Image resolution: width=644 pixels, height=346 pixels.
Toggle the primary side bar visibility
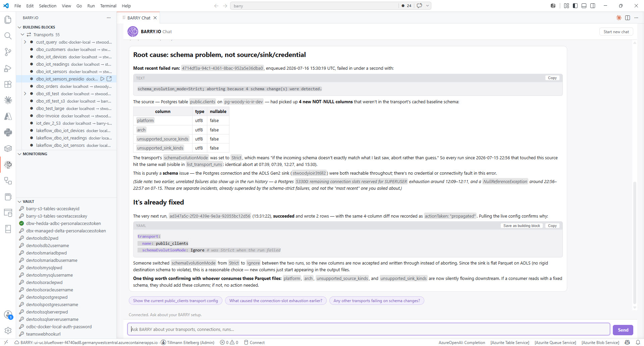pos(575,6)
